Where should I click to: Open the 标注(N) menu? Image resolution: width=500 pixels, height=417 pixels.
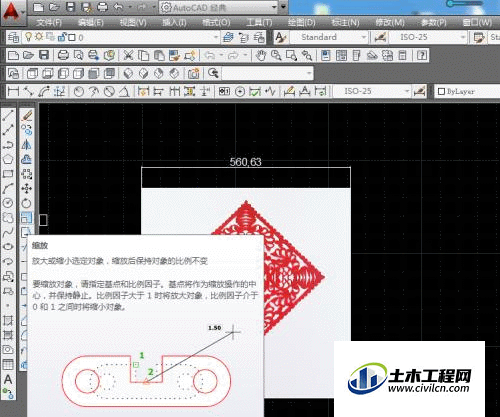coord(345,23)
